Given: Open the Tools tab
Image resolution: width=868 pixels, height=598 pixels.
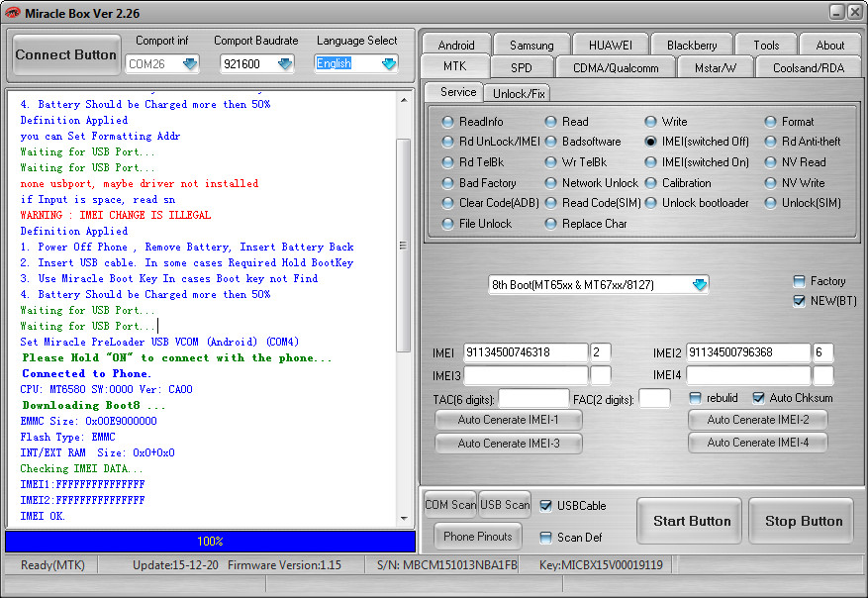Looking at the screenshot, I should tap(766, 45).
